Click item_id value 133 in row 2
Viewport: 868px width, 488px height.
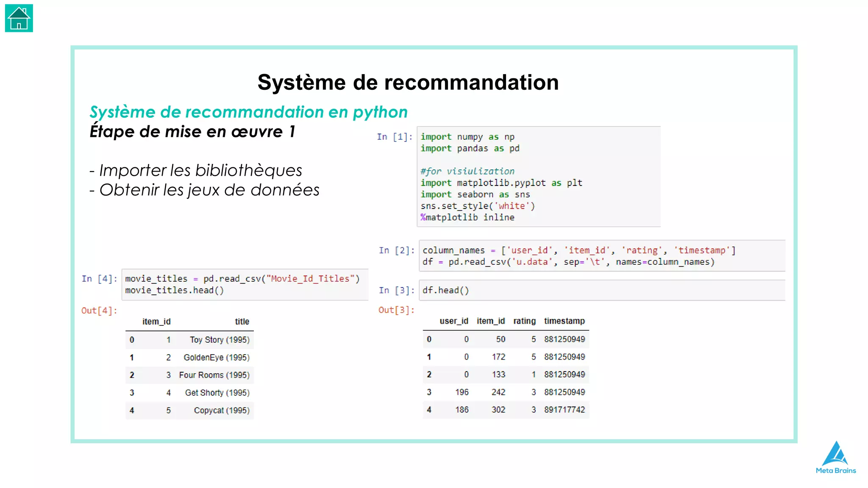click(499, 374)
